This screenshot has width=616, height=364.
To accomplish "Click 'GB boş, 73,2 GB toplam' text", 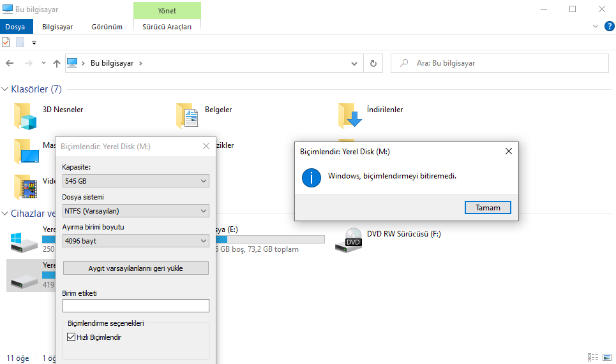I will coord(259,249).
